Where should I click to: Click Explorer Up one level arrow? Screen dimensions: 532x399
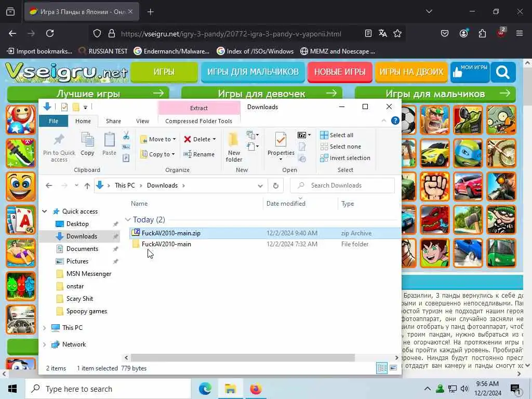pos(87,185)
